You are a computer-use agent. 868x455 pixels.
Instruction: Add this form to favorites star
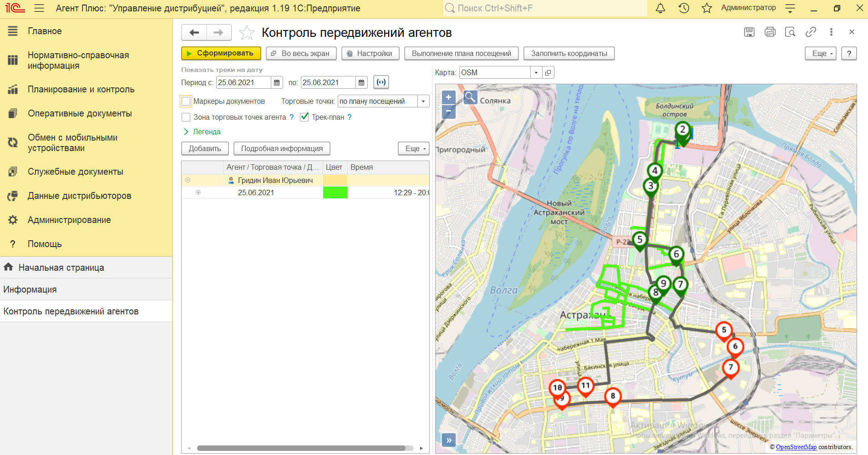pos(247,32)
